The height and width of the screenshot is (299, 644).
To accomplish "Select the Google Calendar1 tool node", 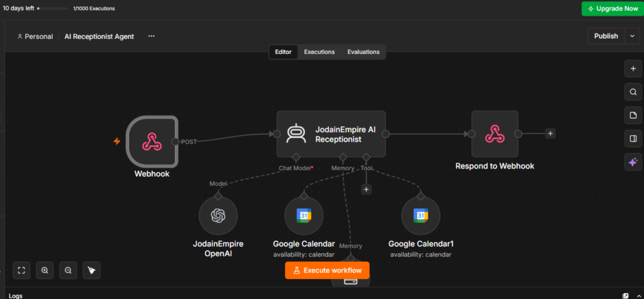I will pyautogui.click(x=421, y=215).
